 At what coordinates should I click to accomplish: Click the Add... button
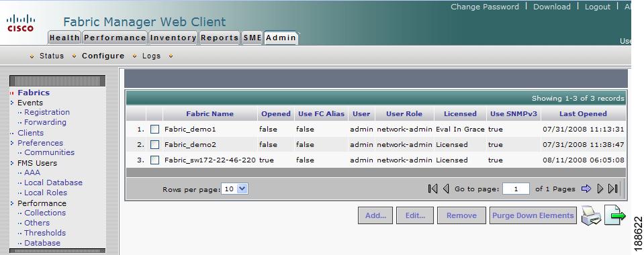click(x=375, y=215)
